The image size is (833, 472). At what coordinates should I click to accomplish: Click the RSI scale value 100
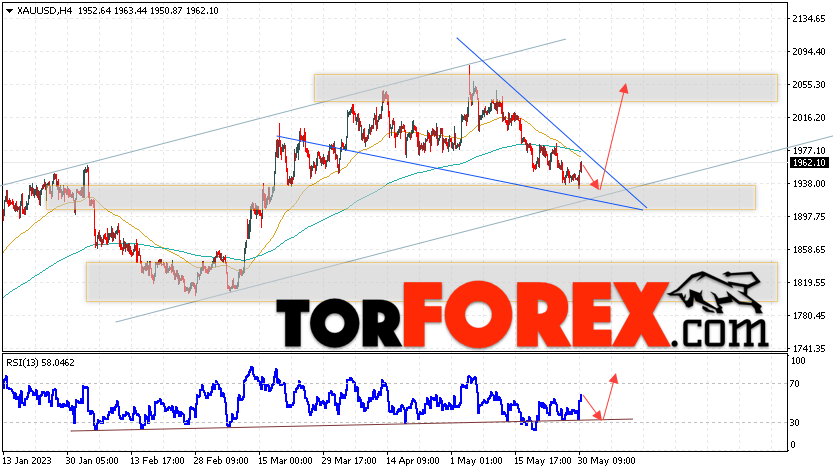pyautogui.click(x=798, y=361)
